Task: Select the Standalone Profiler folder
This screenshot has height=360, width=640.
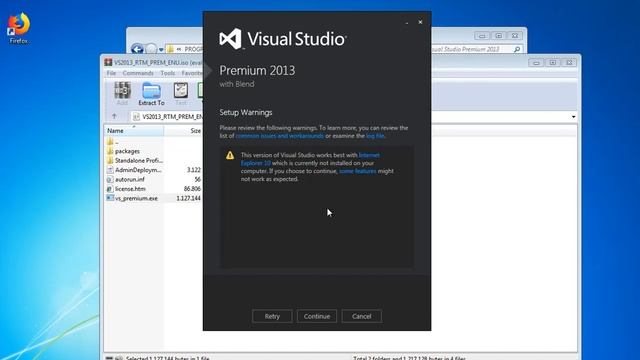Action: [x=135, y=160]
